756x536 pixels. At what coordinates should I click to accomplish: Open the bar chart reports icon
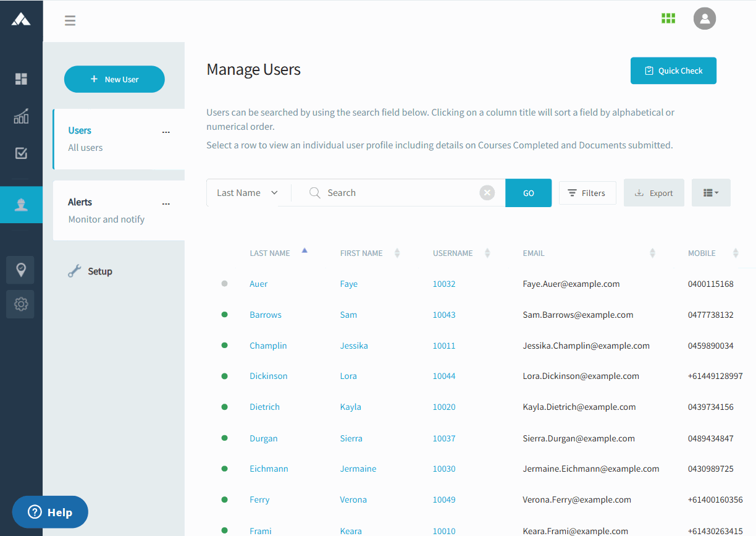pyautogui.click(x=21, y=116)
